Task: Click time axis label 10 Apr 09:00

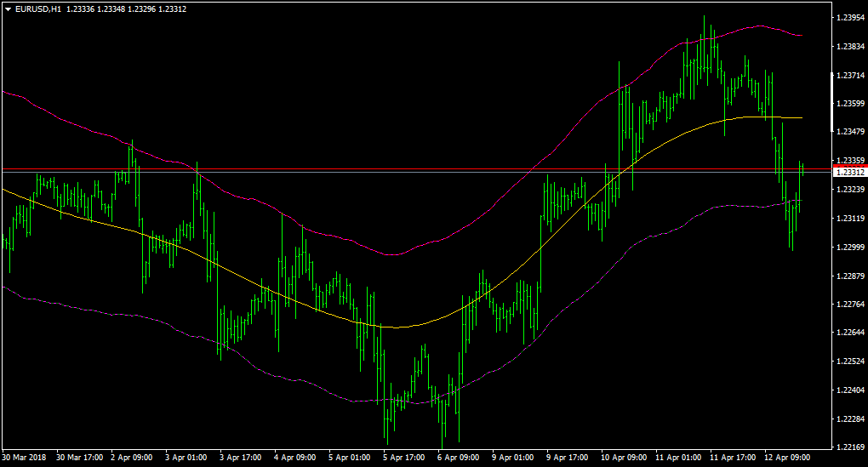Action: (x=623, y=458)
